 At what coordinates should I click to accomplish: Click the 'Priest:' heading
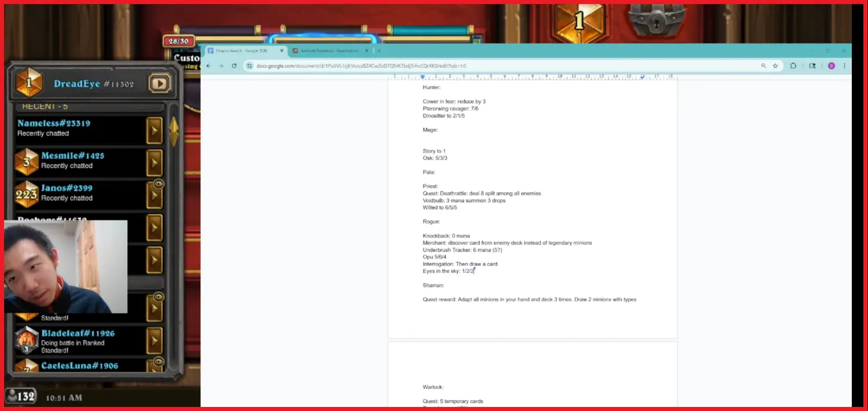point(431,186)
